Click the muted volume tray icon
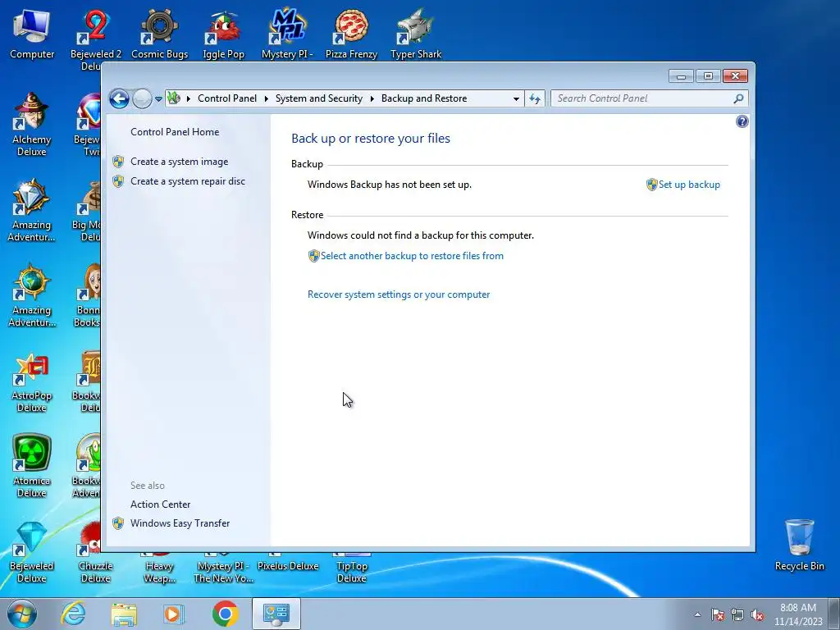Viewport: 840px width, 630px height. point(757,614)
